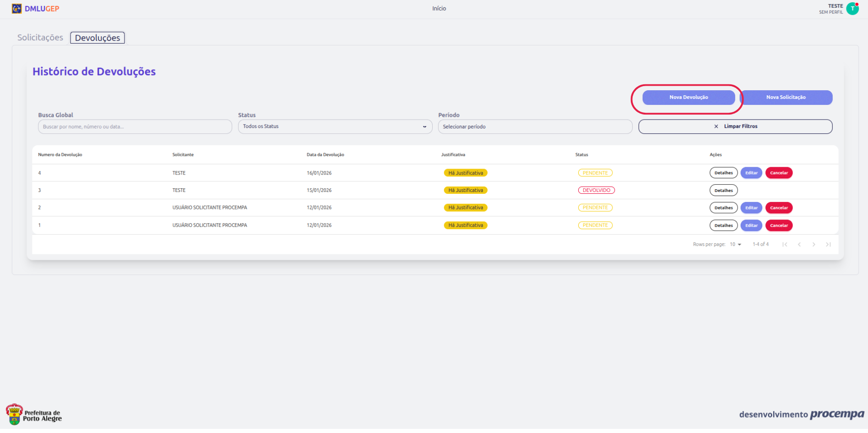The height and width of the screenshot is (433, 868).
Task: Clear filters with Limpar Filtros
Action: pyautogui.click(x=735, y=126)
